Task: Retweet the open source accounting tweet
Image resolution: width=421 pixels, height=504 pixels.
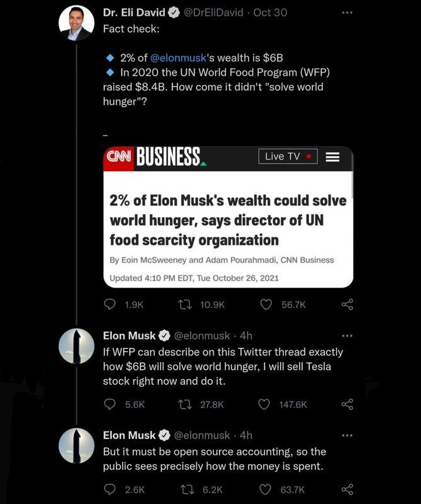Action: pyautogui.click(x=185, y=489)
